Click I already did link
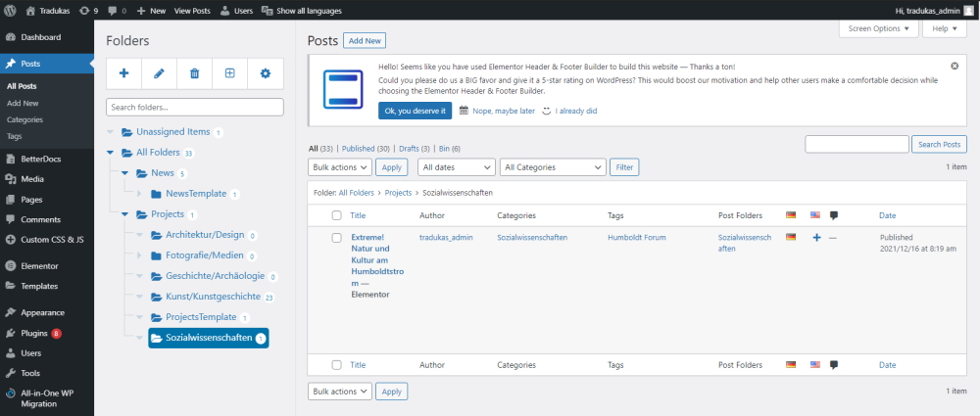Image resolution: width=980 pixels, height=416 pixels. pyautogui.click(x=576, y=111)
